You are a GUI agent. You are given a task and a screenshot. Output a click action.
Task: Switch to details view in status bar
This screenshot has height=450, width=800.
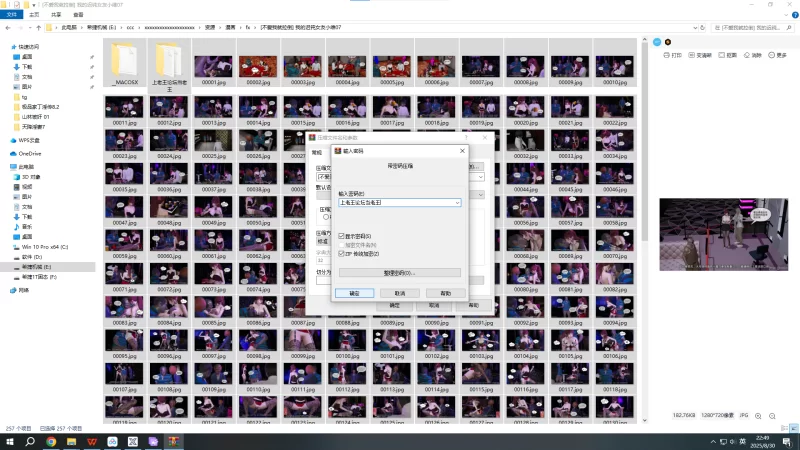pyautogui.click(x=785, y=428)
